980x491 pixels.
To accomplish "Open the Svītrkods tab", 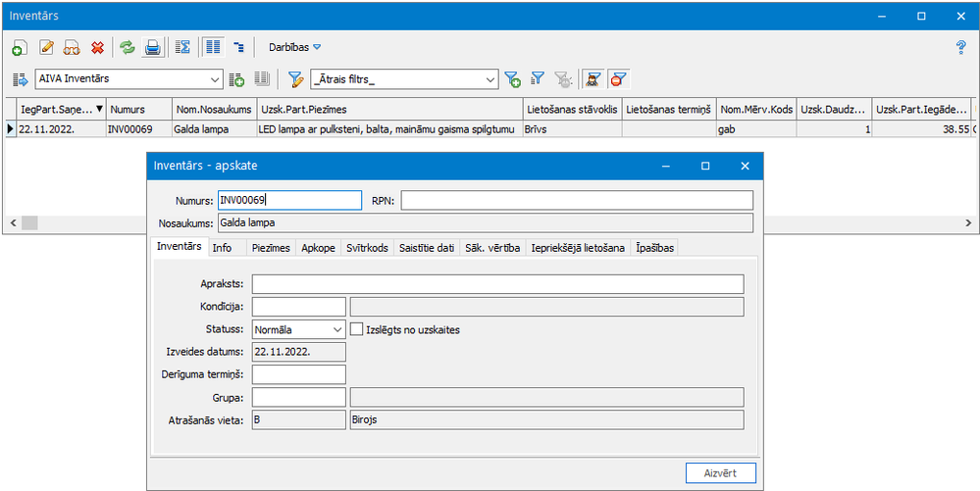I will 366,248.
